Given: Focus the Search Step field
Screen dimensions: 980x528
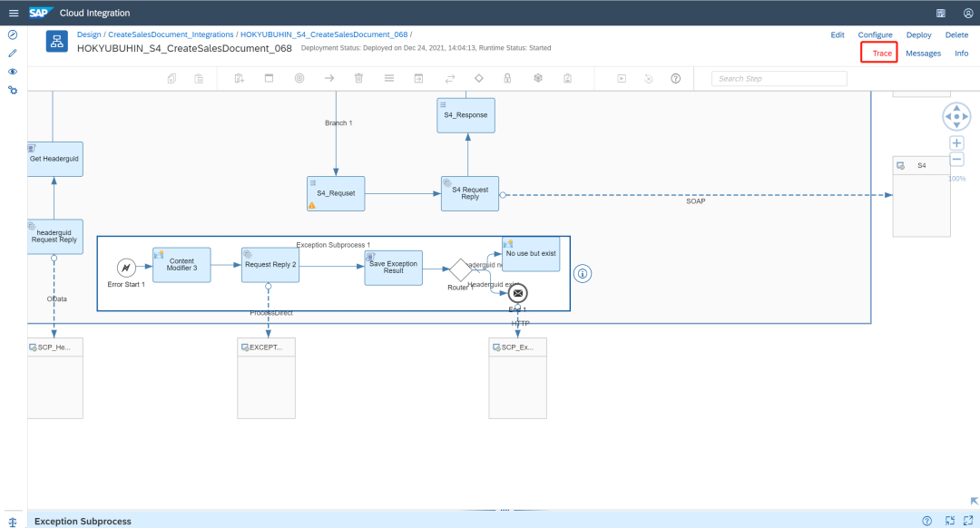Looking at the screenshot, I should [x=779, y=78].
